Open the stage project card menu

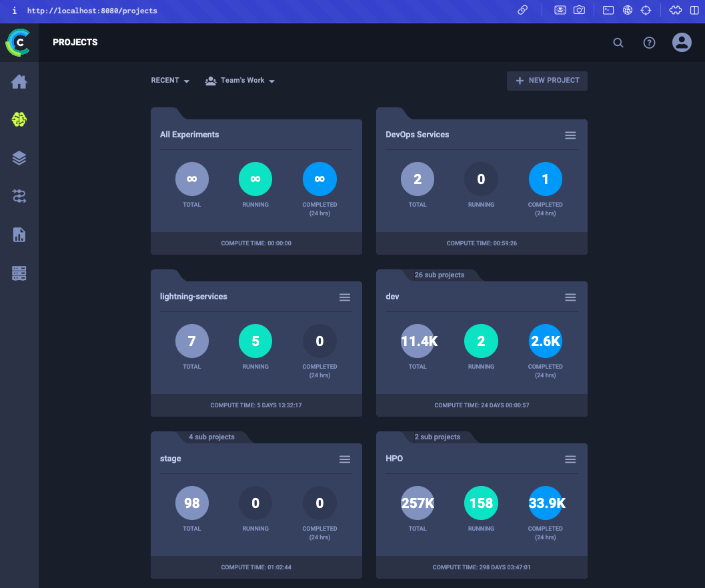[x=345, y=459]
